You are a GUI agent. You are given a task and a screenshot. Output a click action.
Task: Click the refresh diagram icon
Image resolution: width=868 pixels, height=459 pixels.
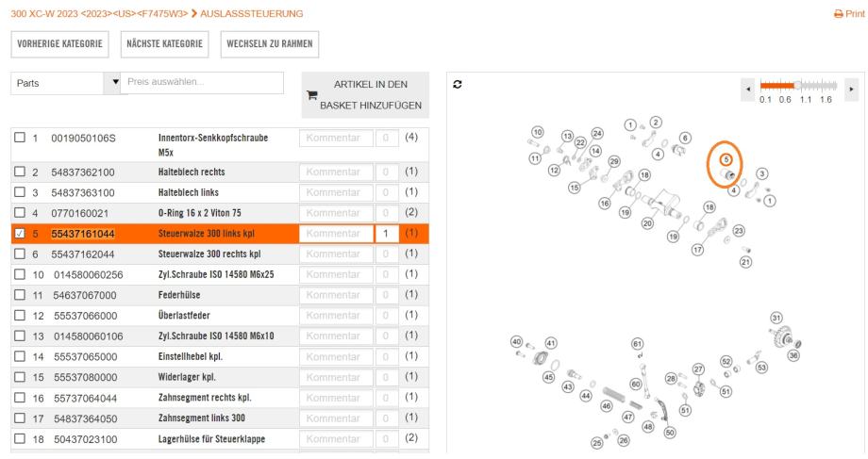click(x=458, y=84)
